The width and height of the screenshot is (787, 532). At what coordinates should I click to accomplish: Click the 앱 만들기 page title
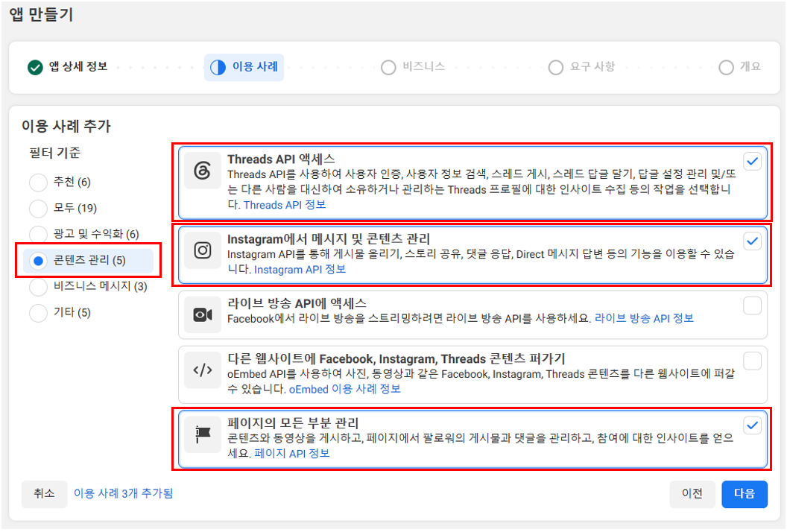click(x=41, y=14)
